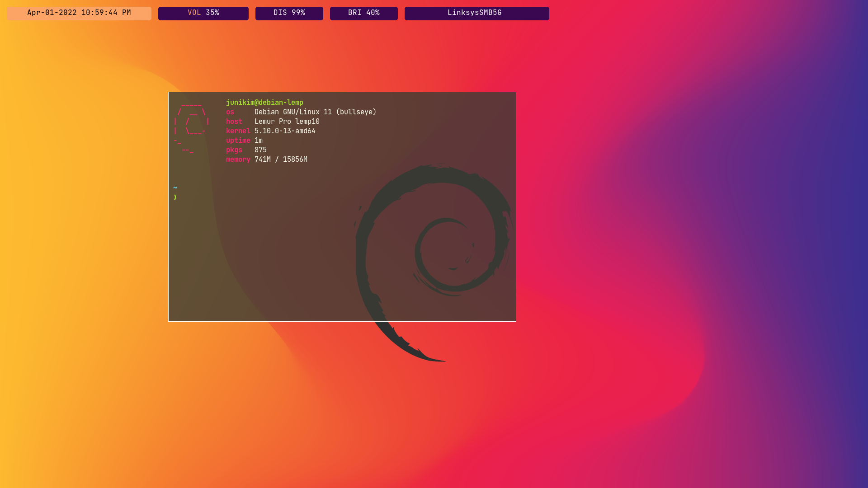868x488 pixels.
Task: Click the terminal prompt arrow
Action: [175, 197]
